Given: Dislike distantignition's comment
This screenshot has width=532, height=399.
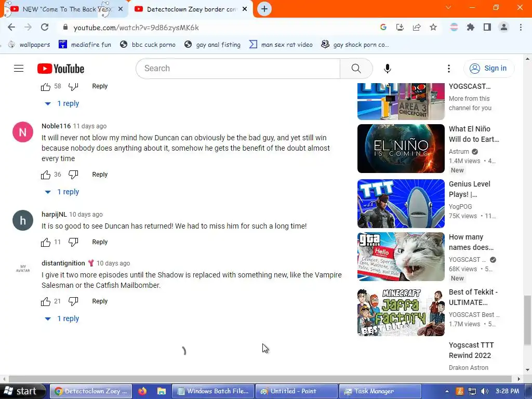Looking at the screenshot, I should pyautogui.click(x=73, y=301).
